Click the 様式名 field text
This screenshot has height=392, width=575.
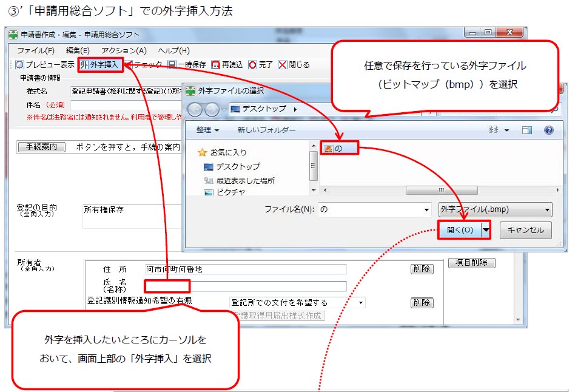pyautogui.click(x=127, y=91)
